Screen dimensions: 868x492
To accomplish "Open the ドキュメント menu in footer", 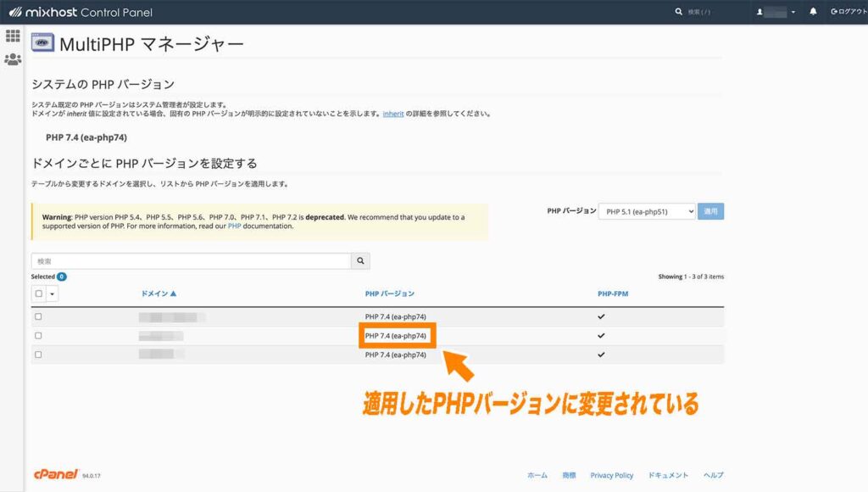I will click(670, 475).
